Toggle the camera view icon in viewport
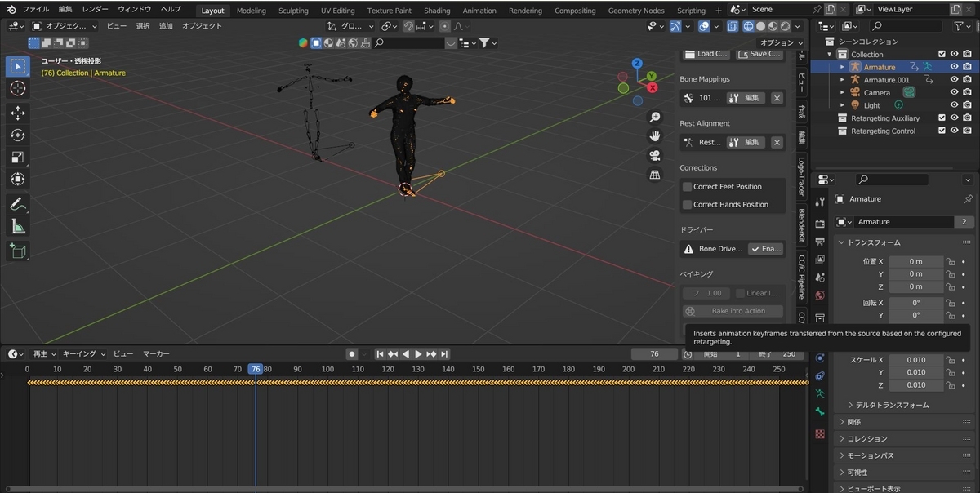This screenshot has height=493, width=980. [x=654, y=155]
